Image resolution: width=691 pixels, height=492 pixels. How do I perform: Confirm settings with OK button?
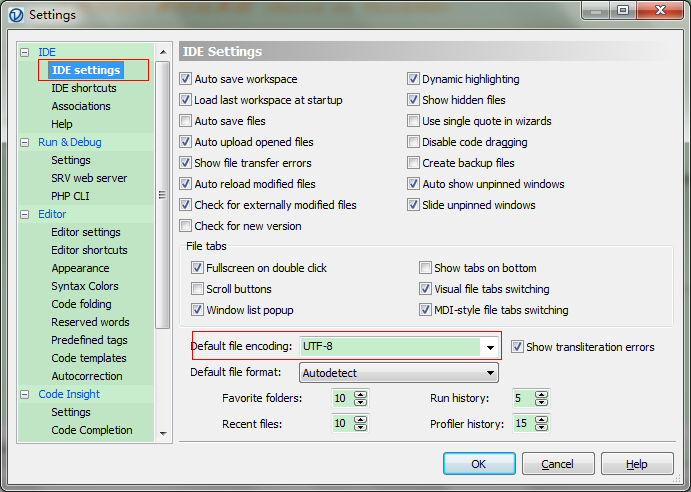pos(479,464)
